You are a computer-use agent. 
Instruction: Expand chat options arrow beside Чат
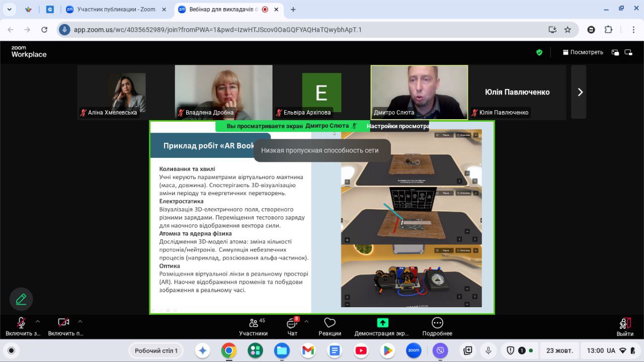[306, 321]
